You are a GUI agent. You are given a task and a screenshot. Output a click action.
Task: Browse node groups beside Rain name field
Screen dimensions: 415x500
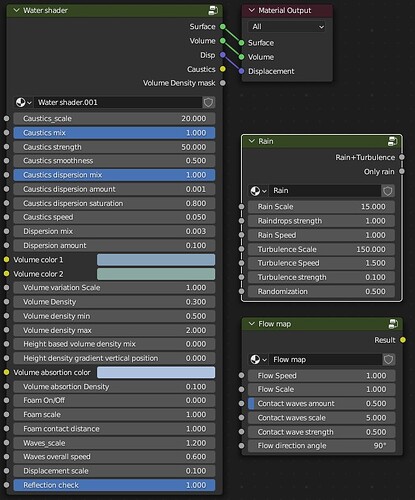258,191
